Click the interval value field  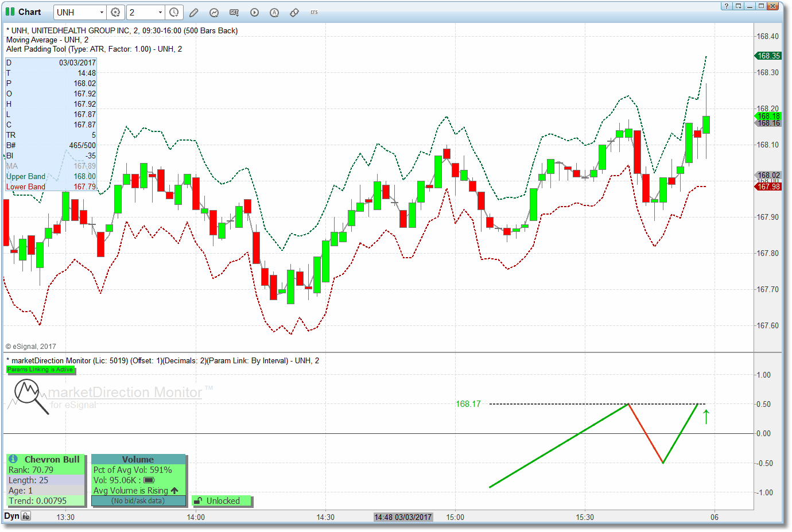click(142, 12)
